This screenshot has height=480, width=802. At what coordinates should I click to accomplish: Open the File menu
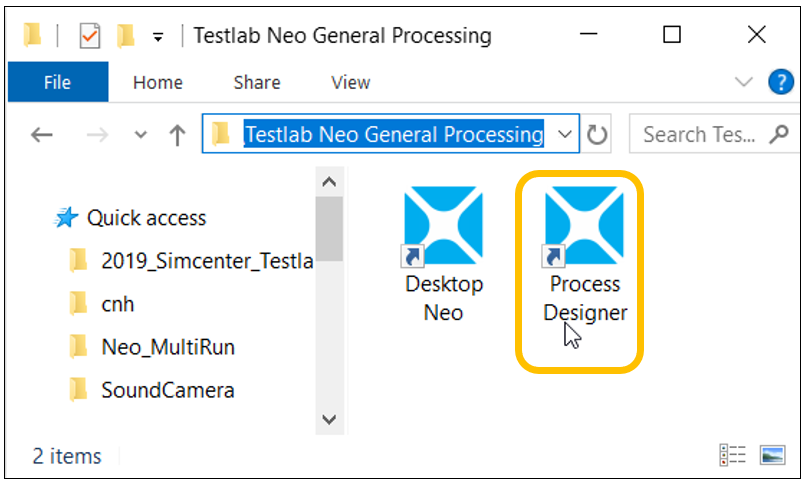57,83
